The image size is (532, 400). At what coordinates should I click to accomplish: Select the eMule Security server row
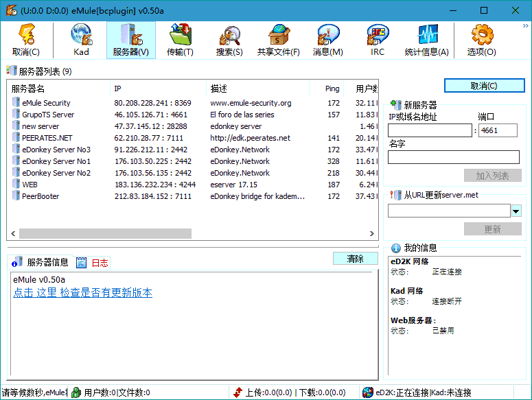(46, 103)
